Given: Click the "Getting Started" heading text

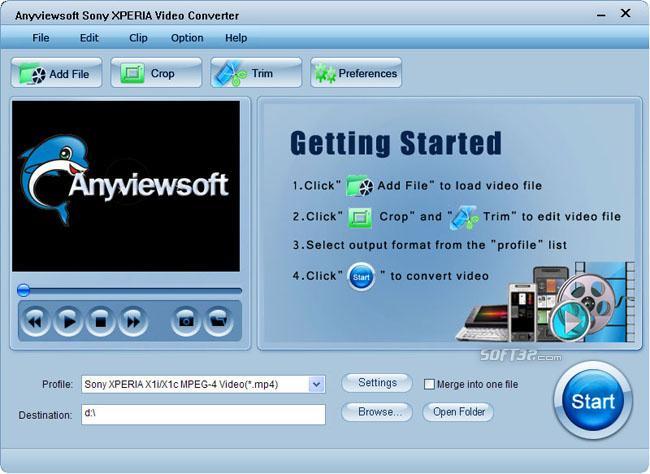Looking at the screenshot, I should [396, 143].
